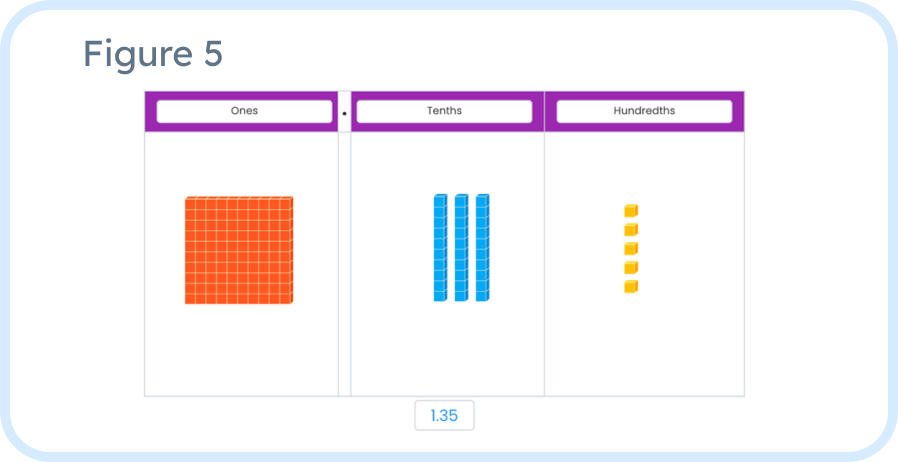The image size is (898, 462).
Task: Click the second yellow cube from top
Action: click(631, 230)
